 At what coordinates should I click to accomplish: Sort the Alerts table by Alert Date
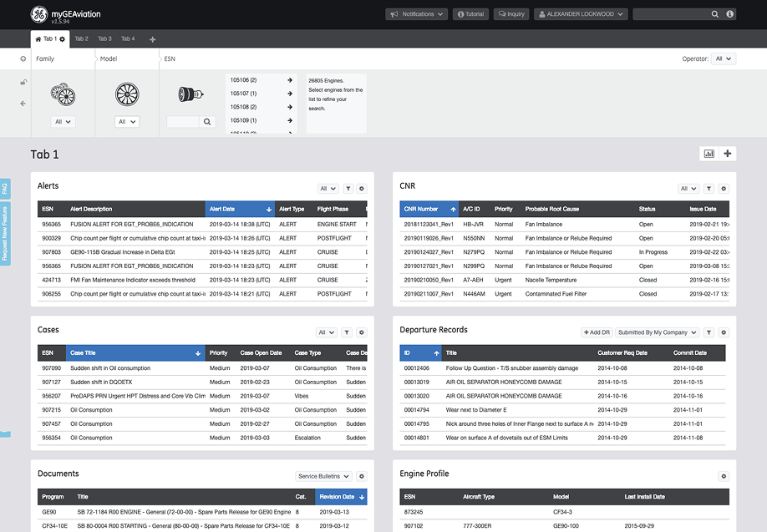(239, 209)
